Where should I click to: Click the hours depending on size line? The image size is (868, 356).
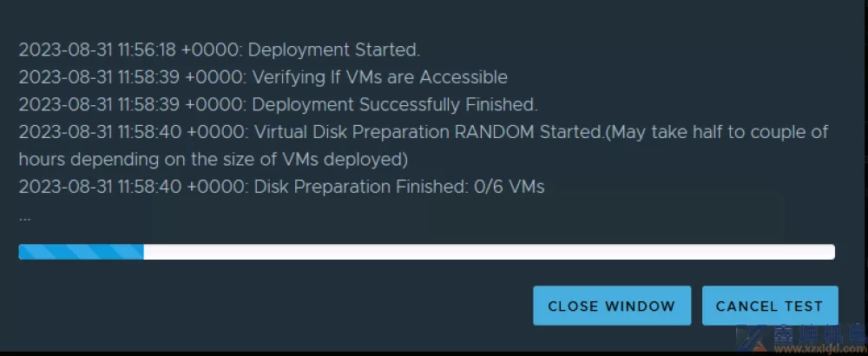click(x=214, y=159)
